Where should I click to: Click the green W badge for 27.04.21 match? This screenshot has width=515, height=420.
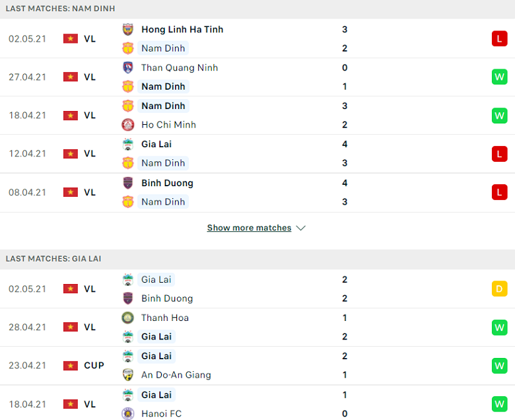(500, 77)
